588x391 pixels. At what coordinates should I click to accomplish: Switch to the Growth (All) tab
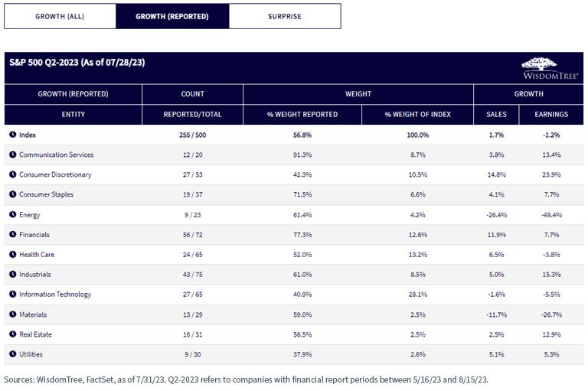point(60,17)
